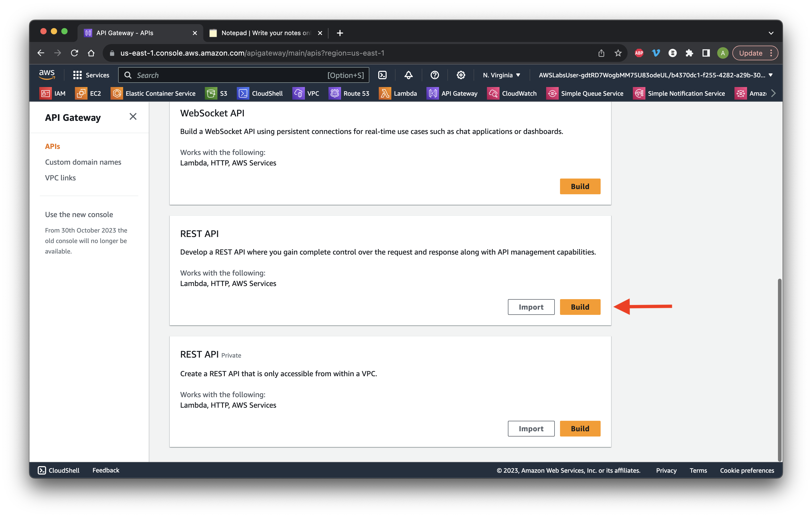Select the API Gateway - APIs tab
Image resolution: width=812 pixels, height=517 pixels.
[140, 33]
